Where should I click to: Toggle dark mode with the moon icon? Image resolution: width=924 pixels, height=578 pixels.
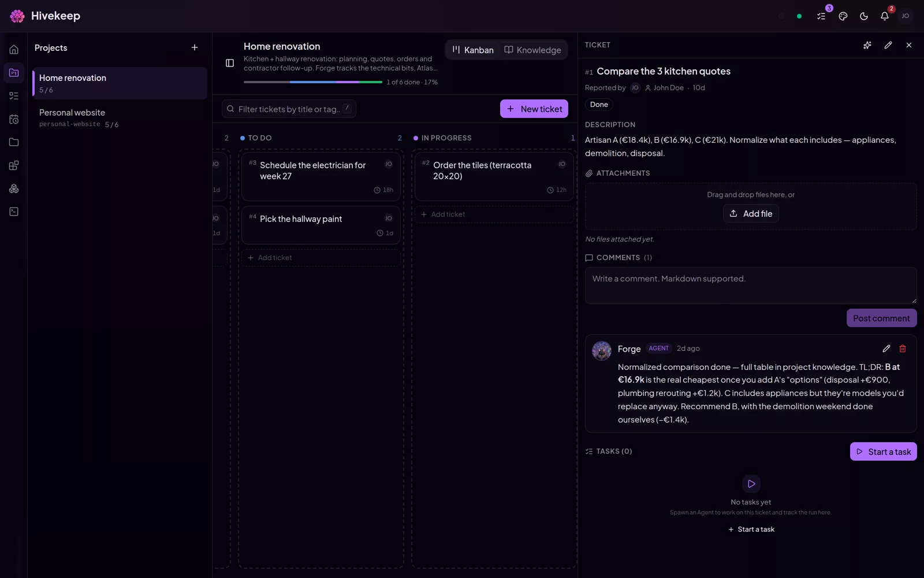[x=864, y=16]
